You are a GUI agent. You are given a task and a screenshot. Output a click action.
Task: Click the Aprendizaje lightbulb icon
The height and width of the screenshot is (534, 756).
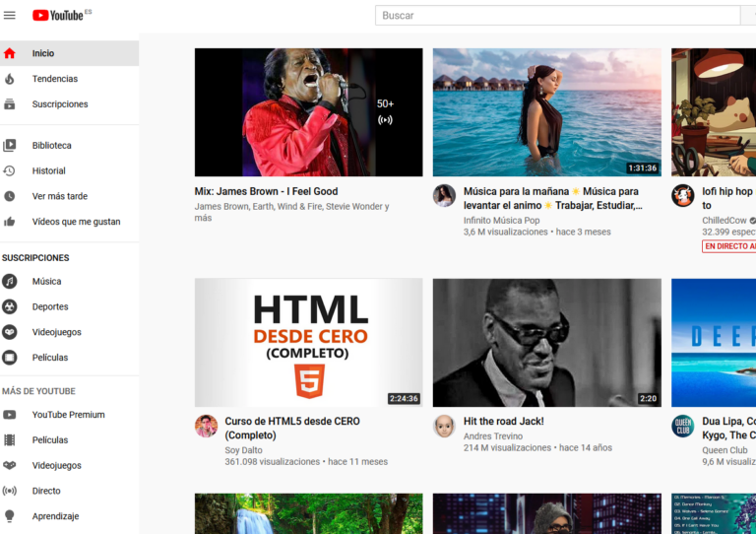coord(10,516)
